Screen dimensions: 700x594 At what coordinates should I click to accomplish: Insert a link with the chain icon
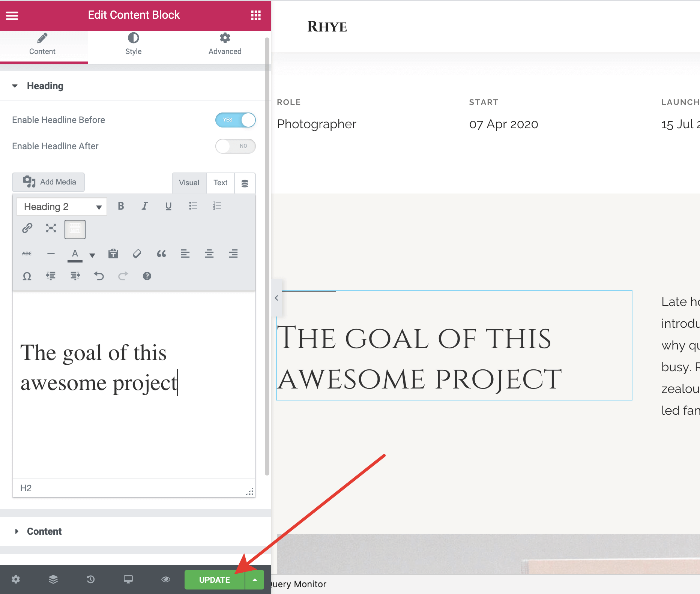(27, 228)
